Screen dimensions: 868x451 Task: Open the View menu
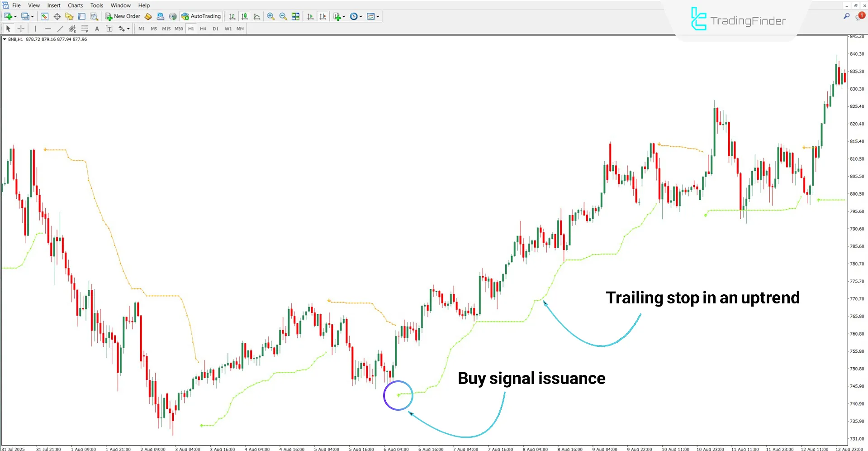34,5
